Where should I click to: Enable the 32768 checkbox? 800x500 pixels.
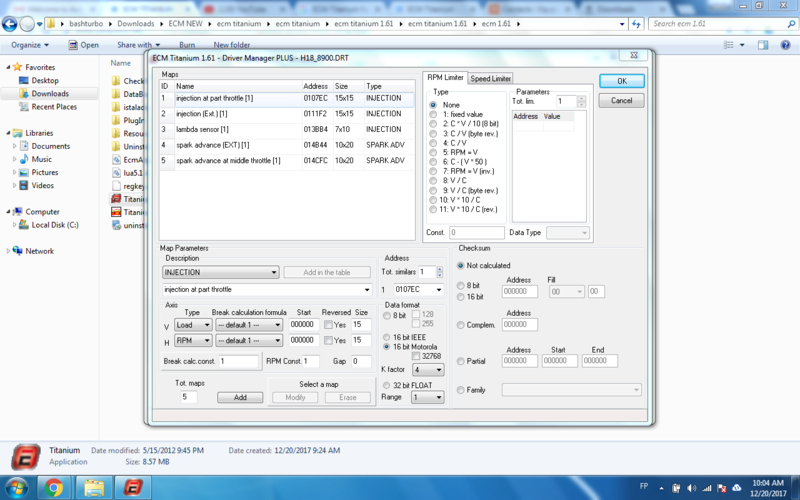click(x=416, y=356)
